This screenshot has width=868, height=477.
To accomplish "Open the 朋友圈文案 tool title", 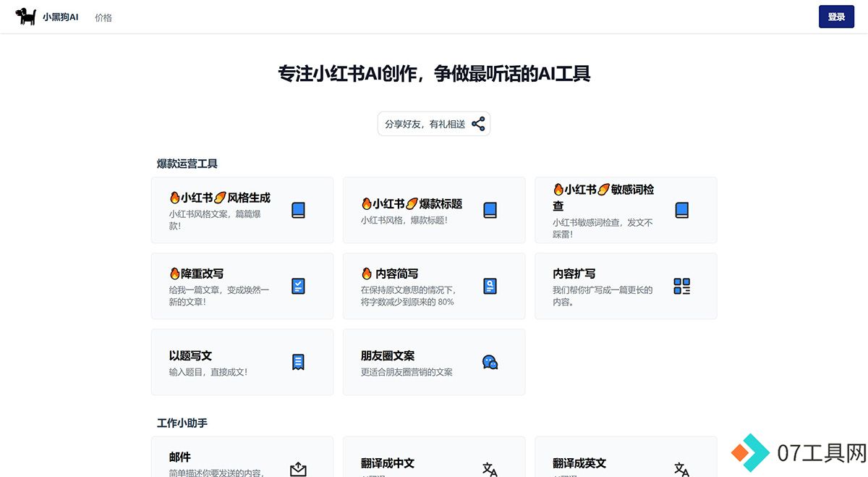I will (388, 355).
